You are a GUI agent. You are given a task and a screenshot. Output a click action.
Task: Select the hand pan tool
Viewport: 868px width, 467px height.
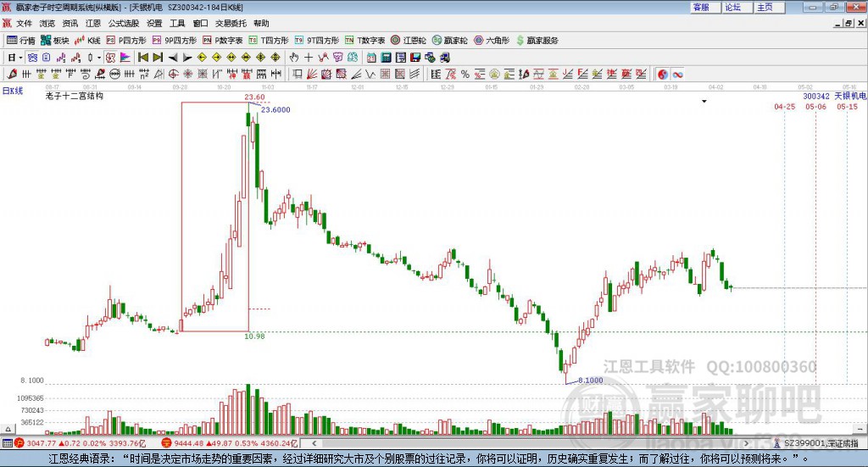[293, 58]
